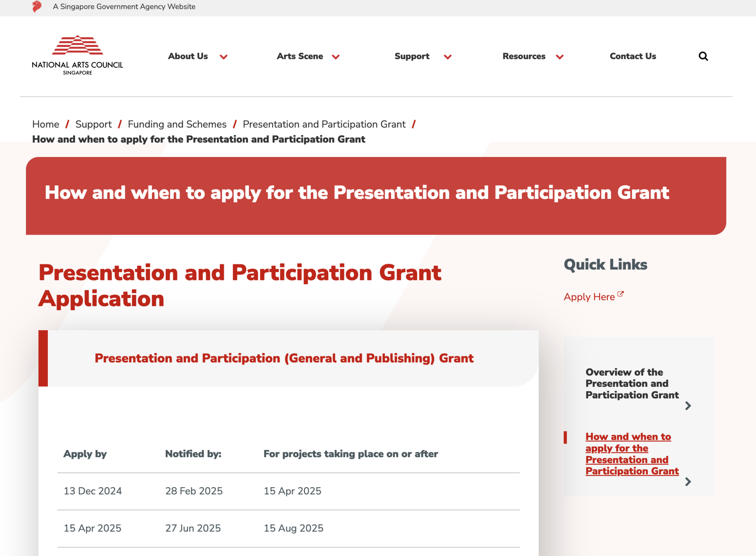This screenshot has width=756, height=556.
Task: Select the 27 Jun 2025 notified date
Action: pyautogui.click(x=193, y=528)
